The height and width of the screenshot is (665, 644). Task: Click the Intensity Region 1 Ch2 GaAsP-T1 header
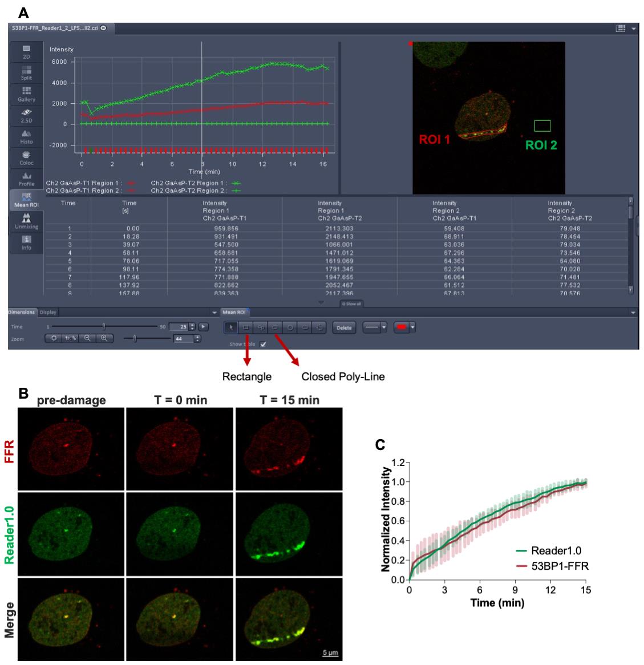pyautogui.click(x=224, y=210)
